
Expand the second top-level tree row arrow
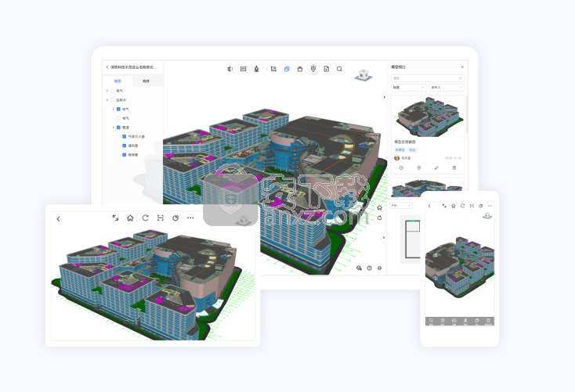[107, 100]
